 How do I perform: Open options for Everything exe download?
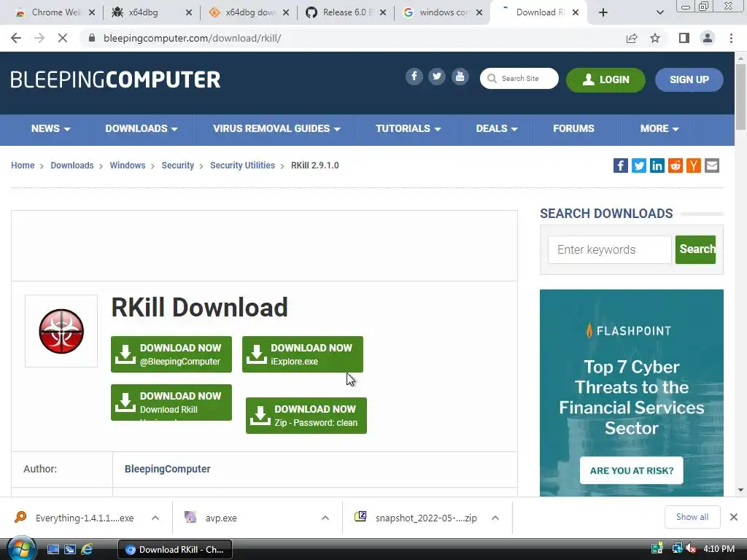pyautogui.click(x=155, y=518)
